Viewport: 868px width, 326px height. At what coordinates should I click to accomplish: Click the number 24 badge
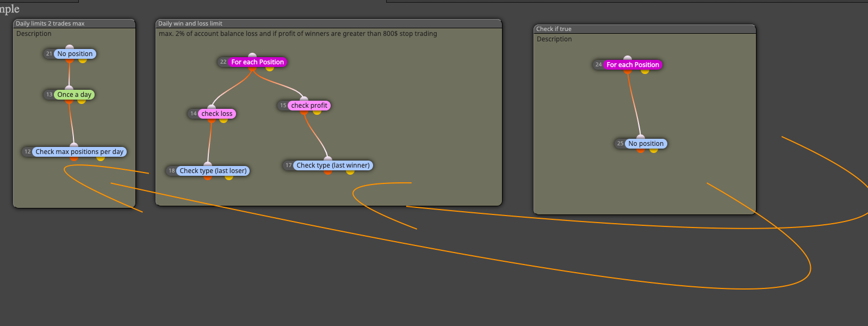(599, 65)
